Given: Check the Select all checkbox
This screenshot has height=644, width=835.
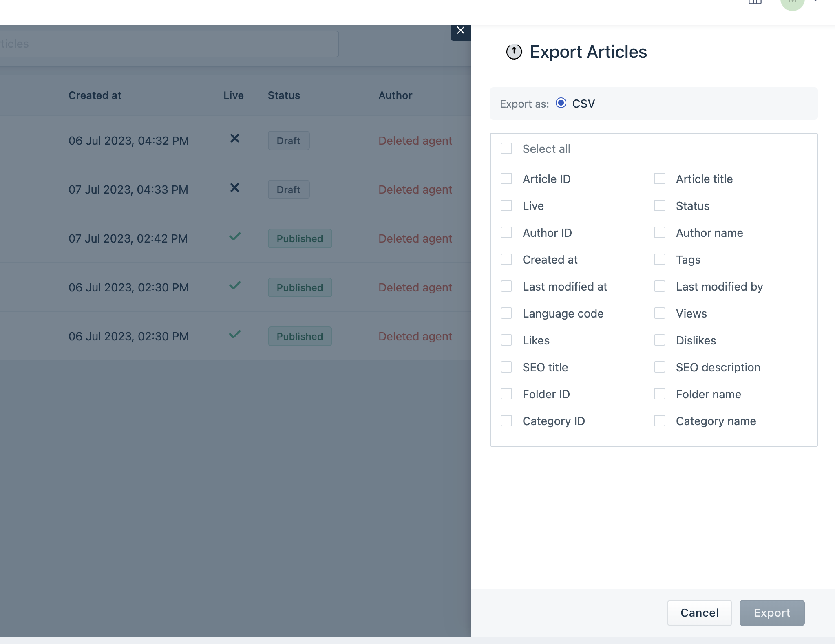Looking at the screenshot, I should (x=506, y=149).
